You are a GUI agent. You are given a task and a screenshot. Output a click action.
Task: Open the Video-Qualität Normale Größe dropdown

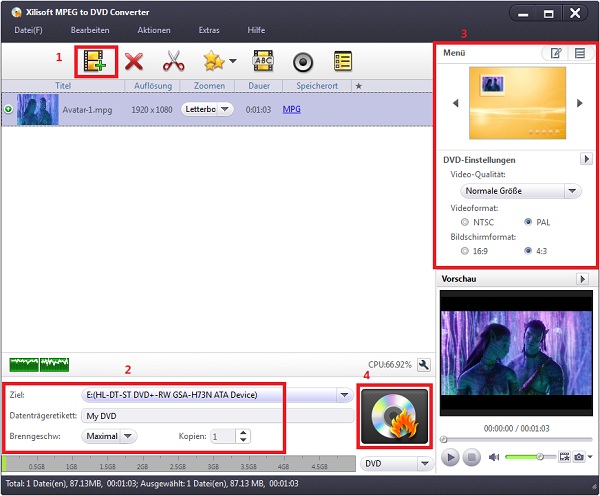click(x=521, y=191)
